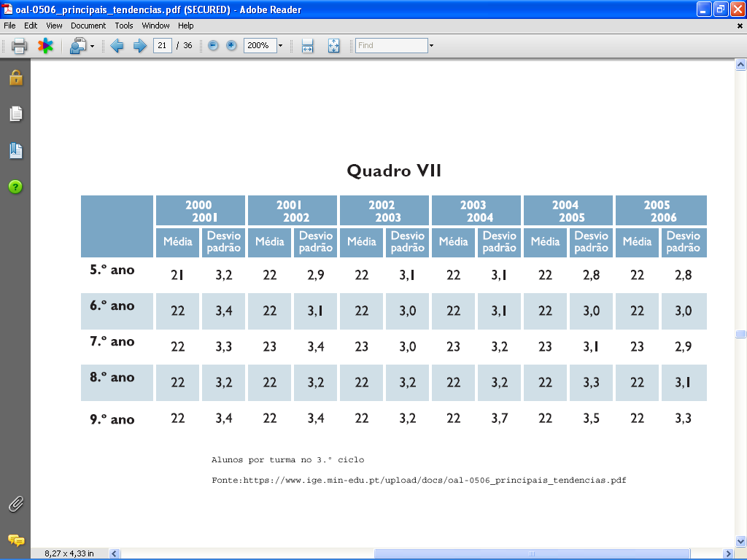The height and width of the screenshot is (560, 747).
Task: Open the Bookmarks panel icon
Action: click(x=16, y=150)
